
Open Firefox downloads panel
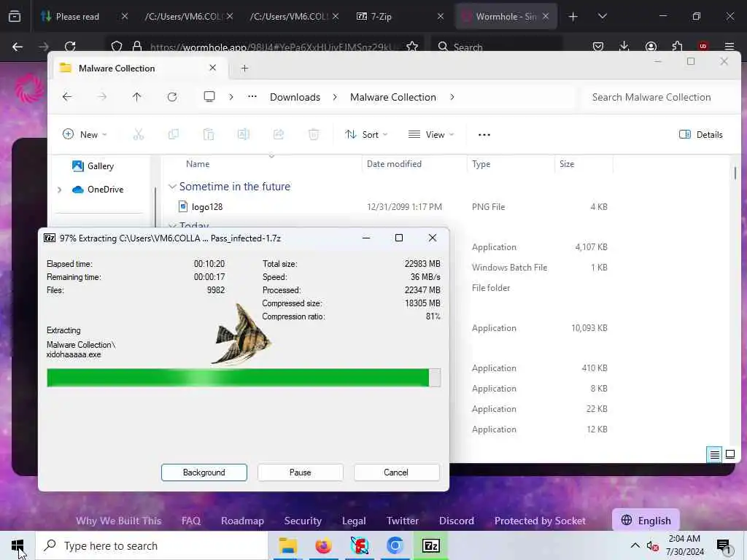624,47
